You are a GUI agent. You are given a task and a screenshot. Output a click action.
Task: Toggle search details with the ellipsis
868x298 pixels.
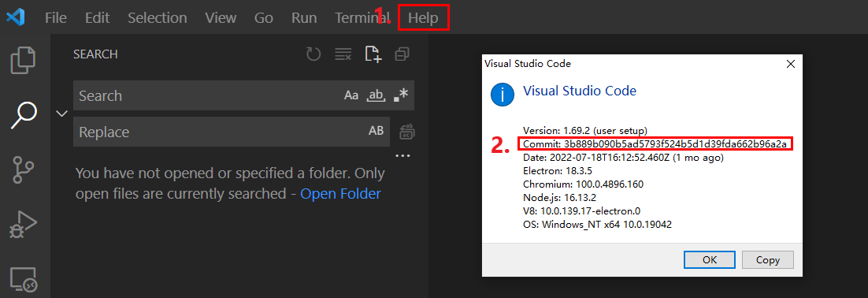click(x=403, y=156)
